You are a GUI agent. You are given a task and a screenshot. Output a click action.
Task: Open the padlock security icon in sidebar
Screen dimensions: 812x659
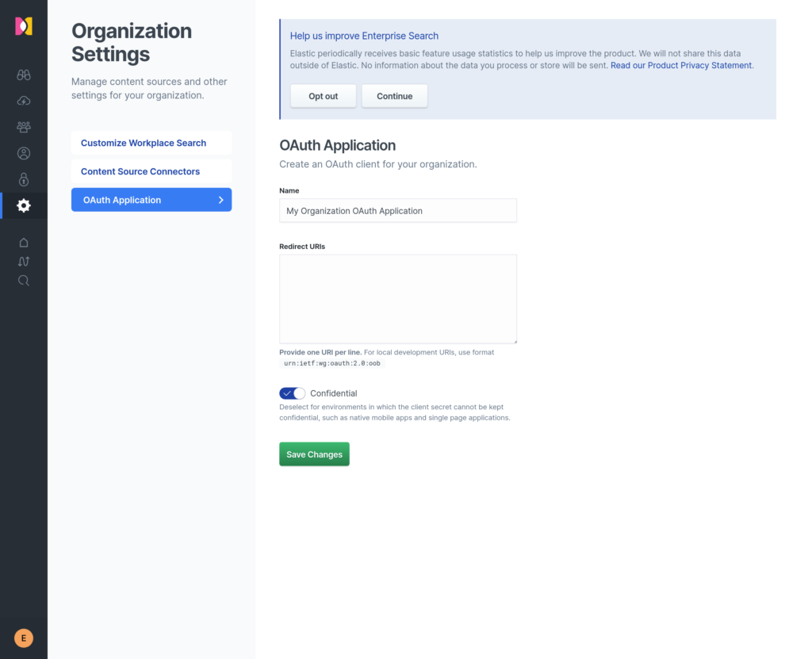pyautogui.click(x=24, y=179)
